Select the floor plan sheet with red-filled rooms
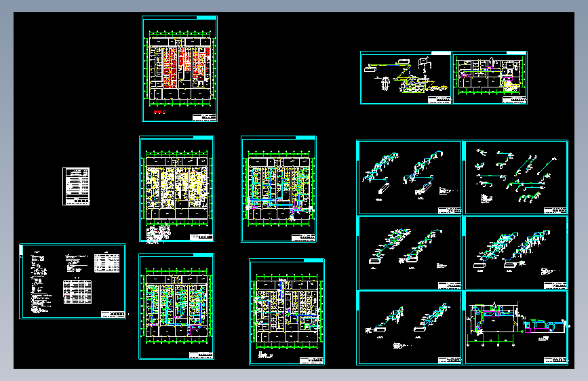Image resolution: width=588 pixels, height=381 pixels. tap(180, 68)
